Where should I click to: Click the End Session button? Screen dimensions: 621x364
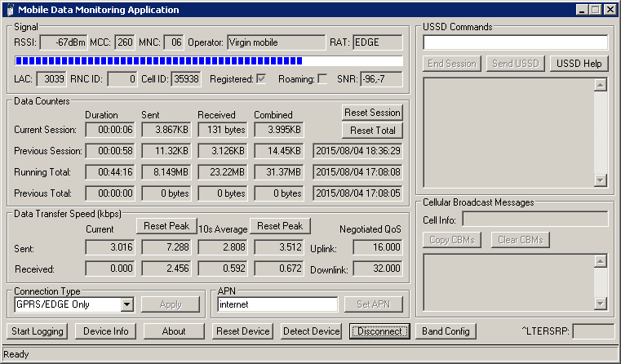coord(452,64)
